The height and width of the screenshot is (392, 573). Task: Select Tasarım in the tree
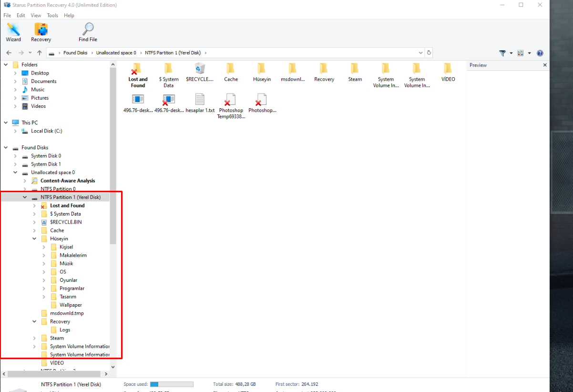coord(68,297)
